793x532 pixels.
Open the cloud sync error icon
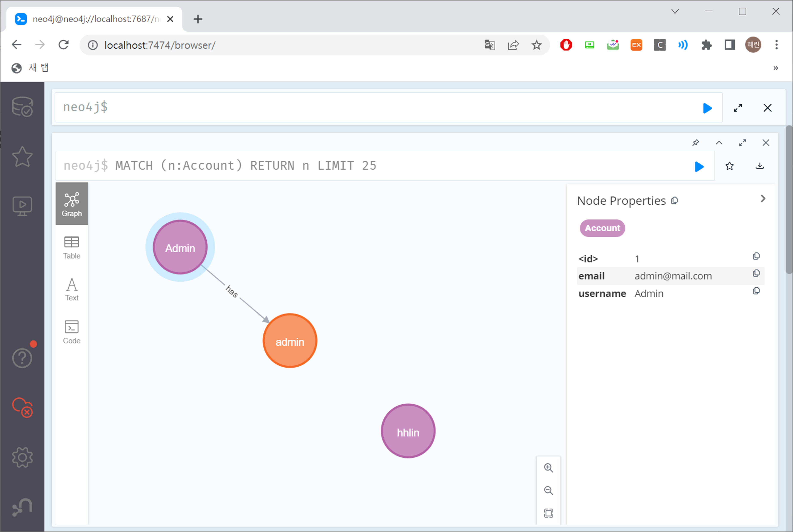coord(22,407)
